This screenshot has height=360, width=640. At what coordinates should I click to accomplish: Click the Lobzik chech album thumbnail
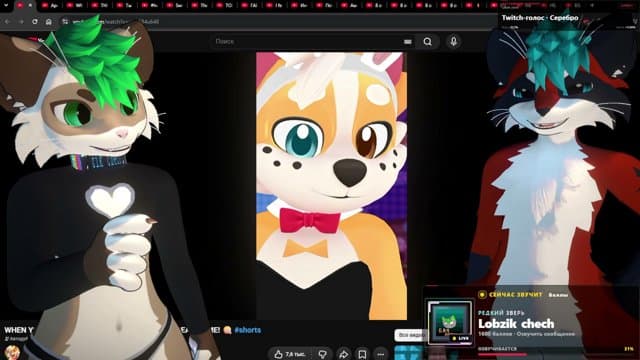449,322
